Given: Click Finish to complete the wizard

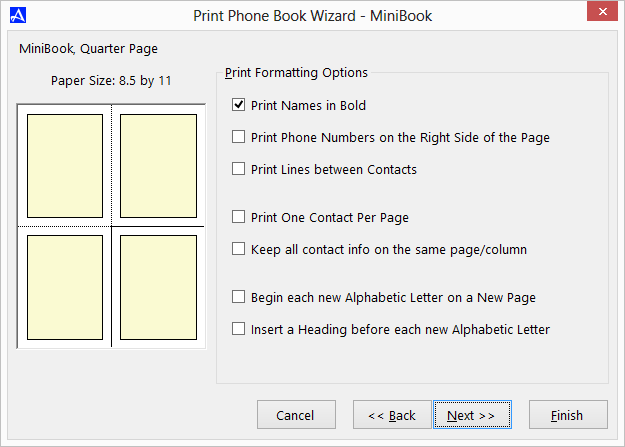Looking at the screenshot, I should tap(569, 415).
